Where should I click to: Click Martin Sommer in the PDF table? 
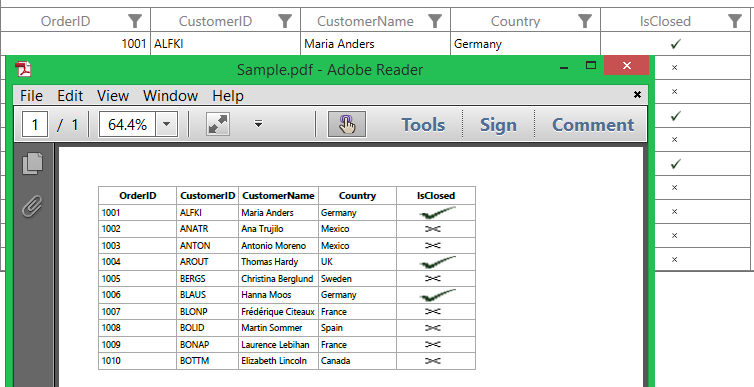[x=272, y=328]
